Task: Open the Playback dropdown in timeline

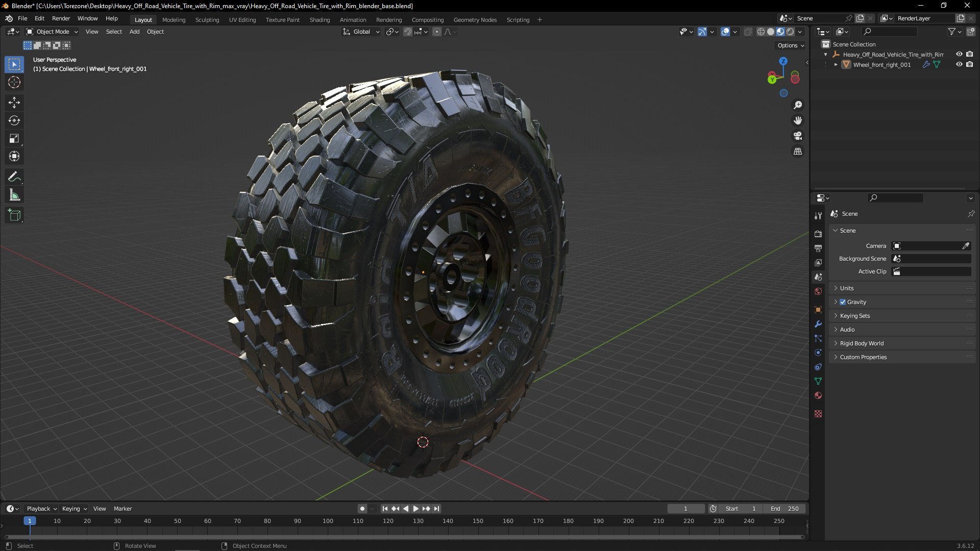Action: [41, 509]
